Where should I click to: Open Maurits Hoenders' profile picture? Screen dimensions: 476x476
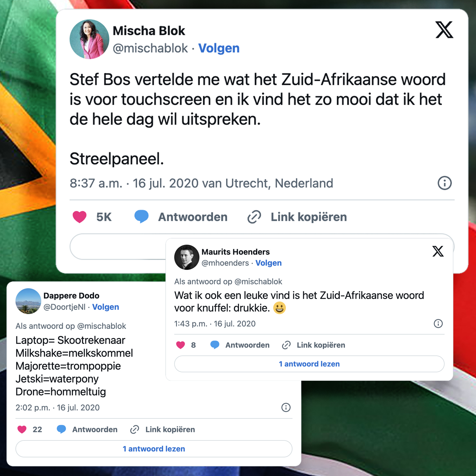187,257
